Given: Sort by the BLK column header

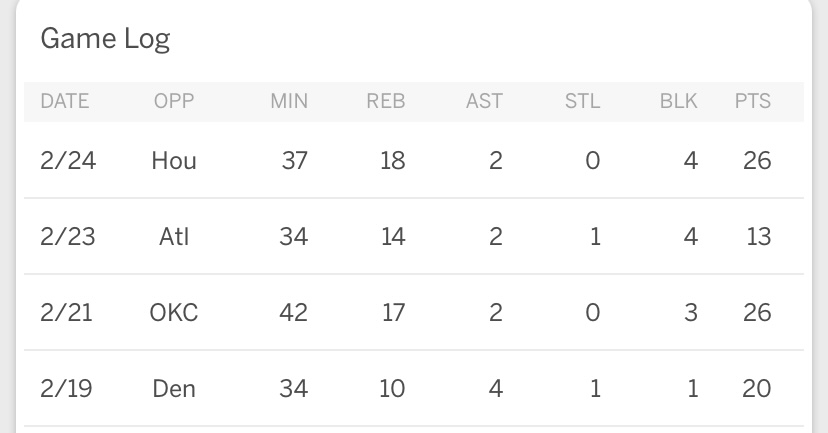Looking at the screenshot, I should coord(678,101).
